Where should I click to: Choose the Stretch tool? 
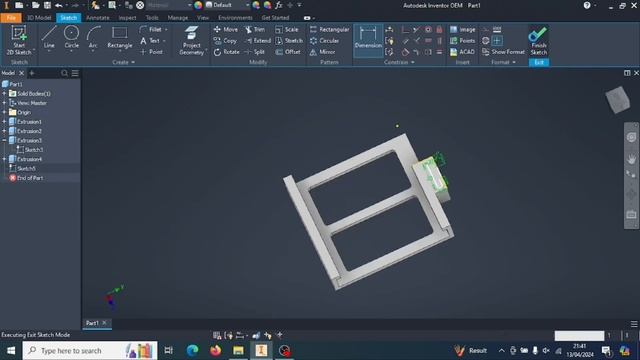[289, 41]
